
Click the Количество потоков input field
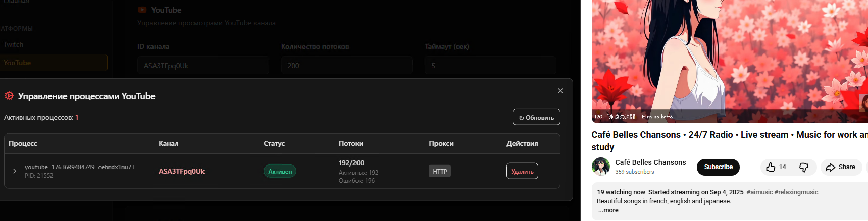[x=346, y=66]
